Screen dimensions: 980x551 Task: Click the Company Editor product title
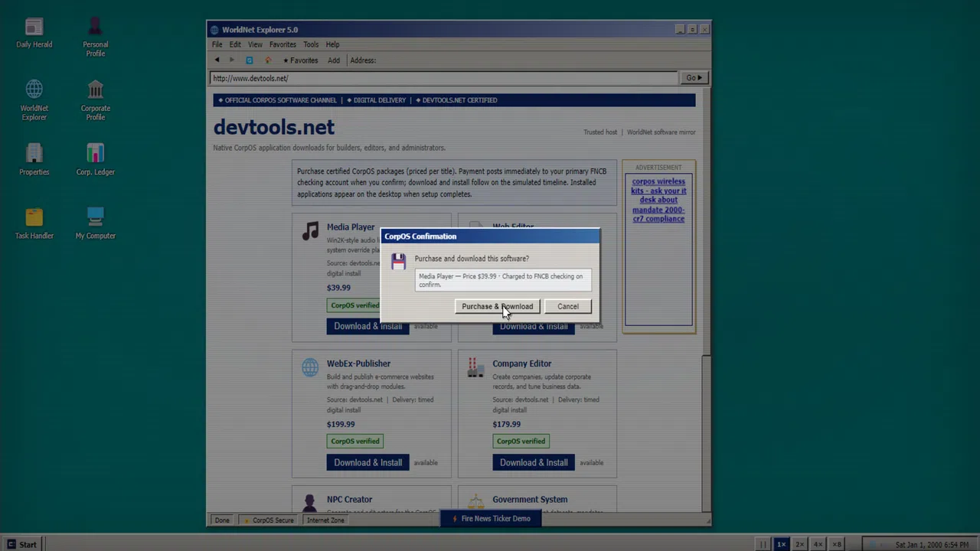pyautogui.click(x=521, y=364)
